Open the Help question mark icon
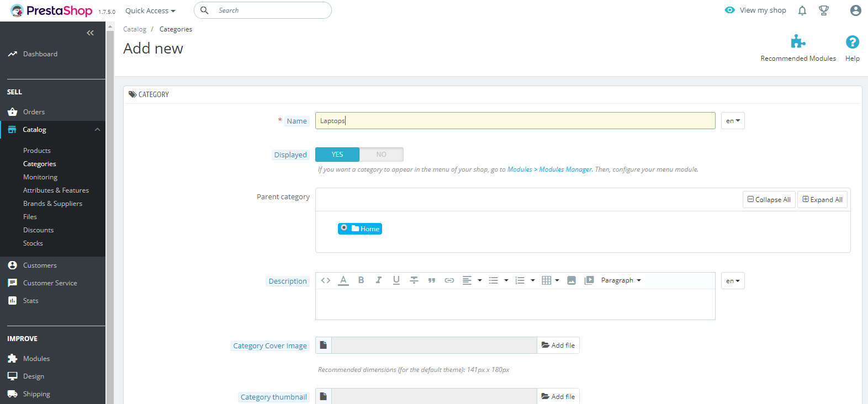Viewport: 868px width, 404px height. pos(853,42)
